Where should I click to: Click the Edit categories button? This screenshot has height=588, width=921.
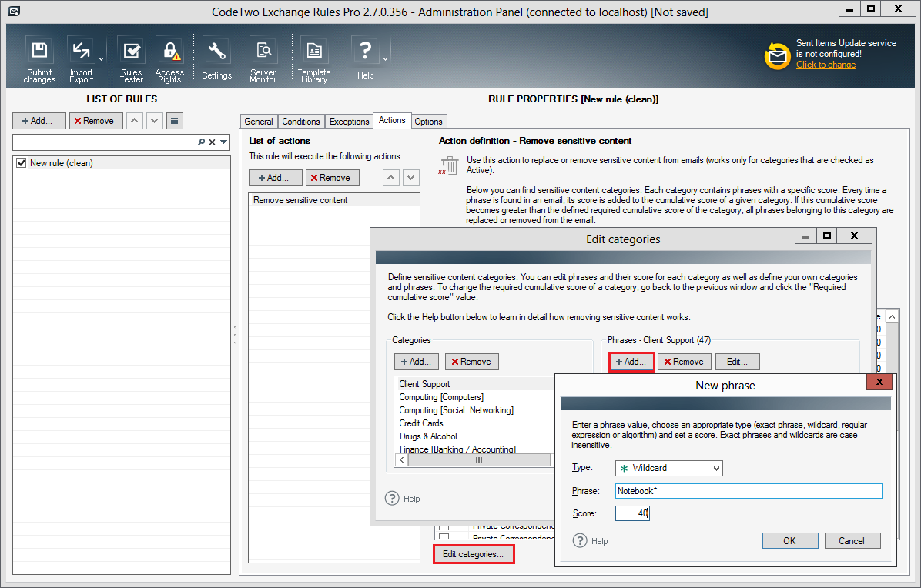click(474, 554)
